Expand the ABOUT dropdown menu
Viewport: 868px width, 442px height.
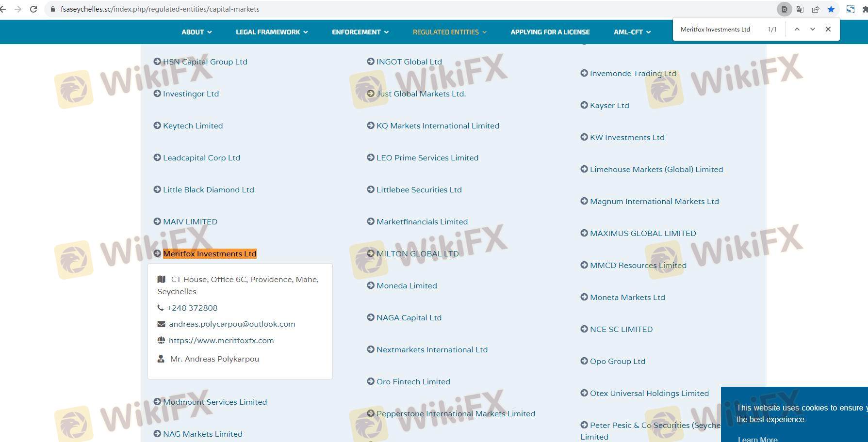(197, 32)
